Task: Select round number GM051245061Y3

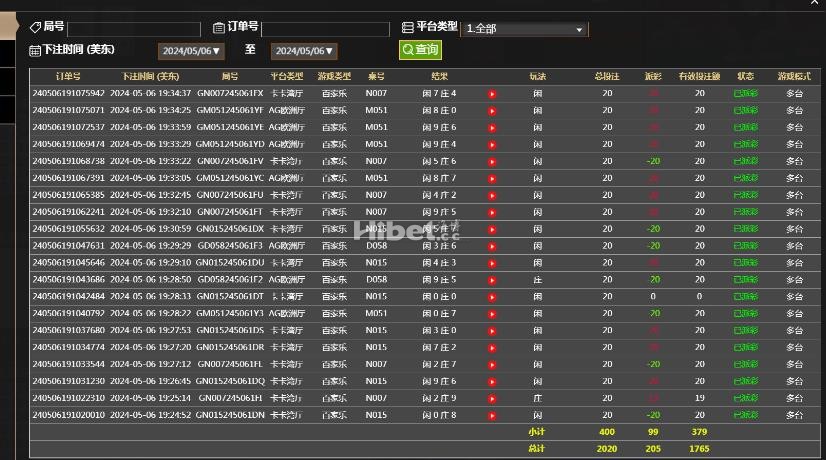Action: 230,314
